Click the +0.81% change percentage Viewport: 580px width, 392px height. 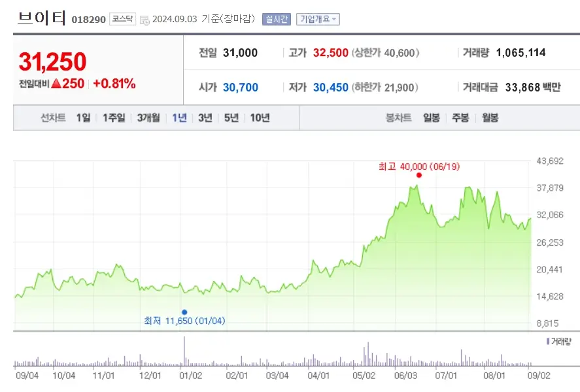[x=114, y=84]
